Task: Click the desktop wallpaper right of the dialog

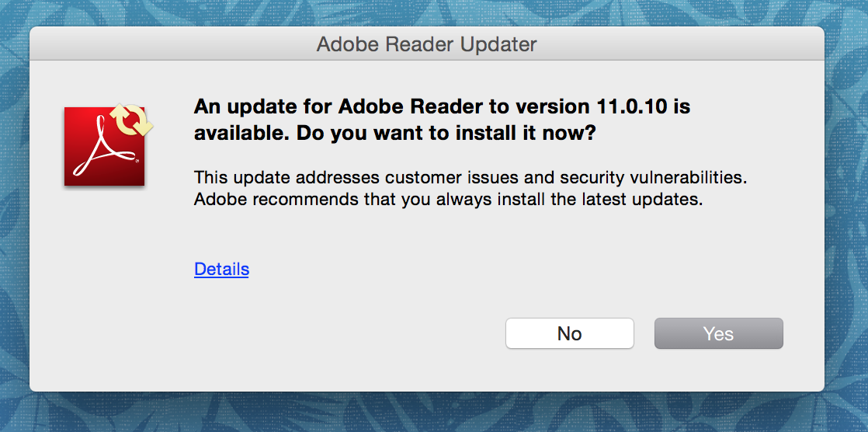Action: tap(846, 216)
